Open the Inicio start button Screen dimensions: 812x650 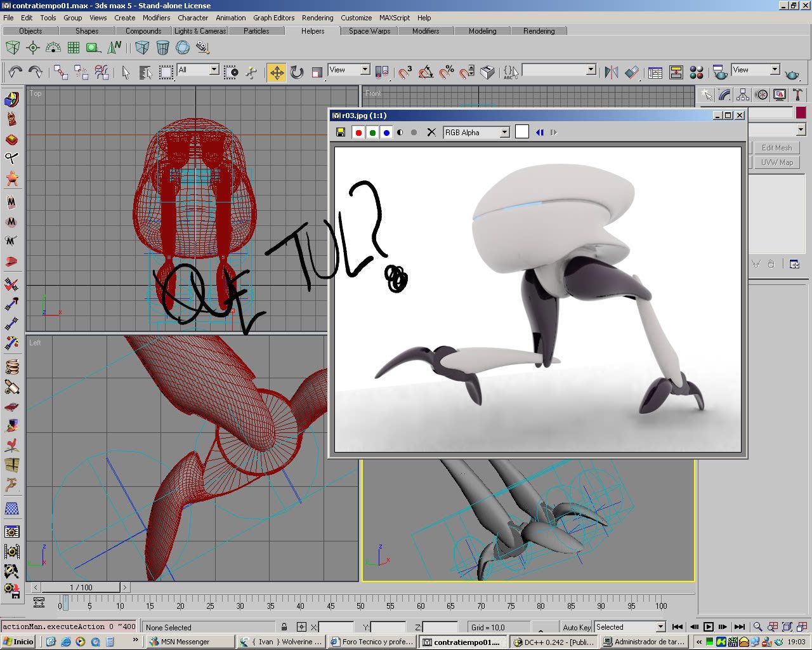click(x=18, y=642)
